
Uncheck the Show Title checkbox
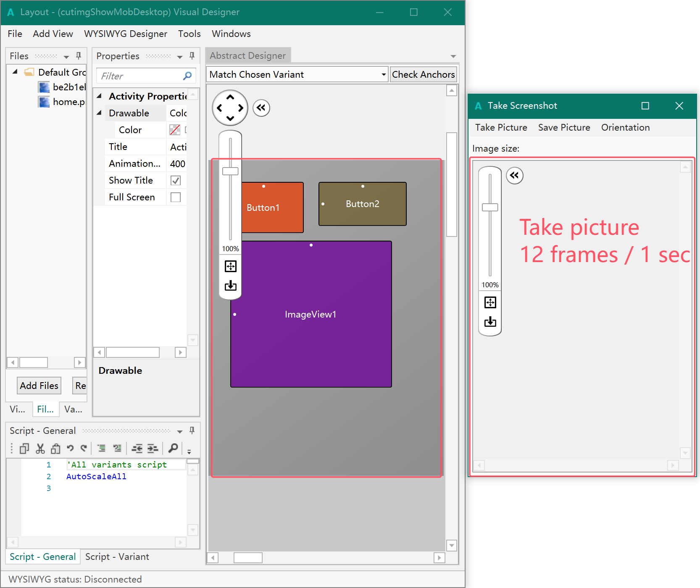pyautogui.click(x=176, y=181)
